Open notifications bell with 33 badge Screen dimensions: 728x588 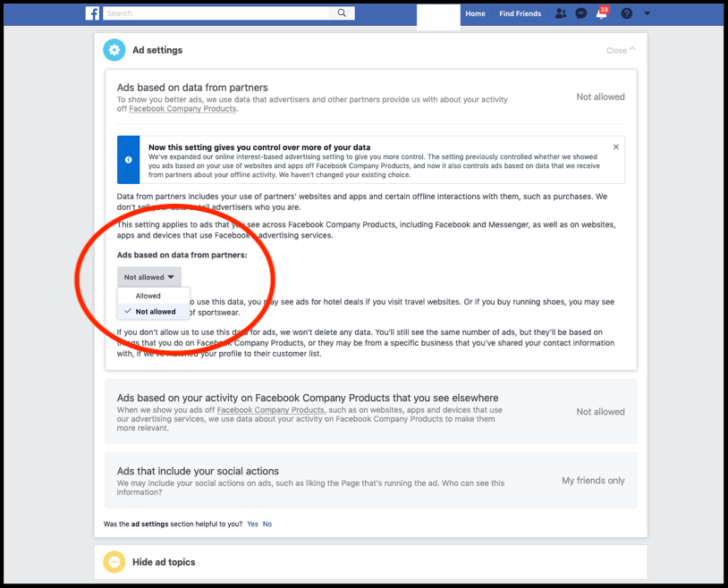(602, 13)
